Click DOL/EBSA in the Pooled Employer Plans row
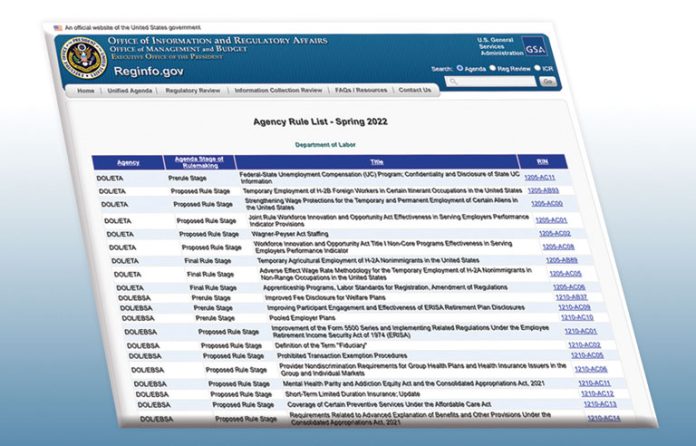The image size is (696, 446). pos(138,318)
